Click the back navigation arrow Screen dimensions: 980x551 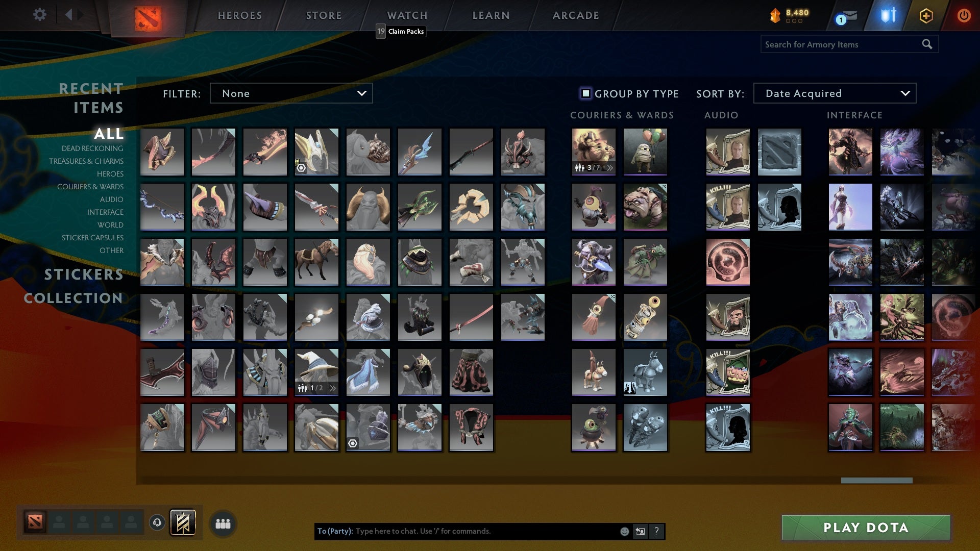(x=70, y=15)
